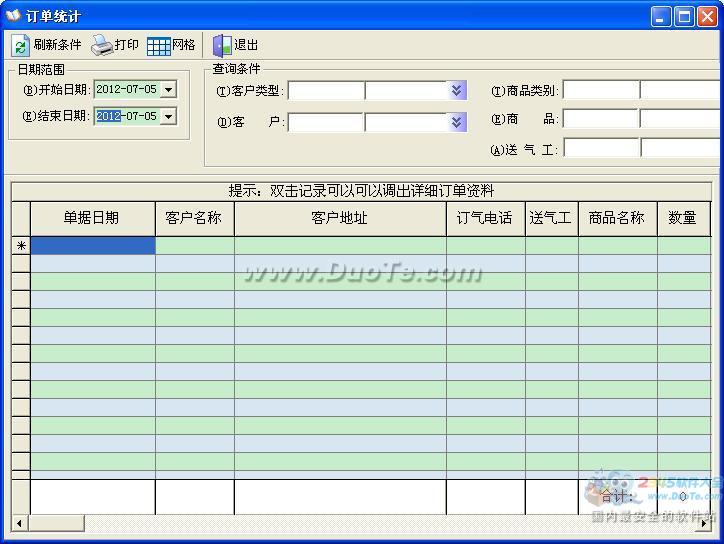Click the grid (网格) toolbar icon
724x544 pixels.
(x=158, y=46)
